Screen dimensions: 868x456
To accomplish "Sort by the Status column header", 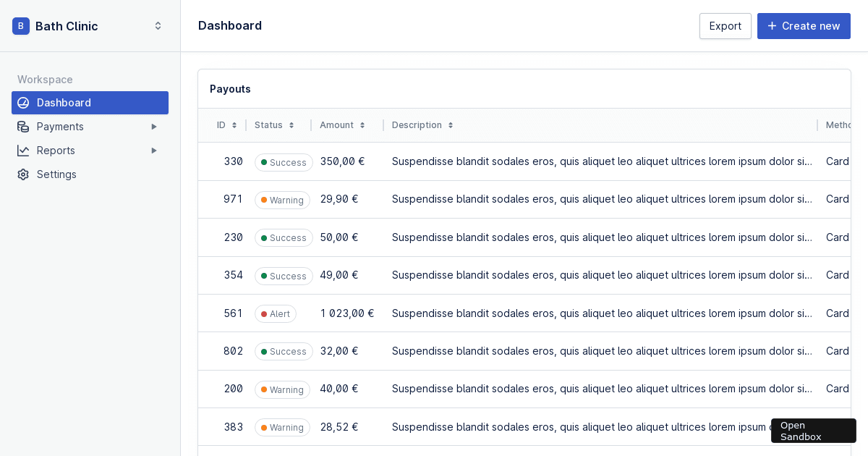I will (274, 125).
